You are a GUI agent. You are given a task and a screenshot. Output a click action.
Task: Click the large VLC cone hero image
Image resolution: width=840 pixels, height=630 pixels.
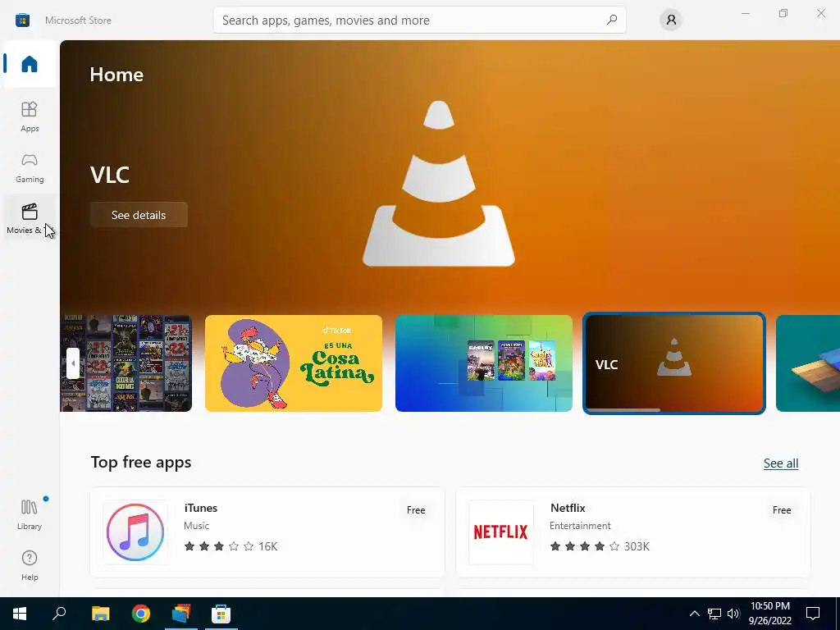coord(439,183)
